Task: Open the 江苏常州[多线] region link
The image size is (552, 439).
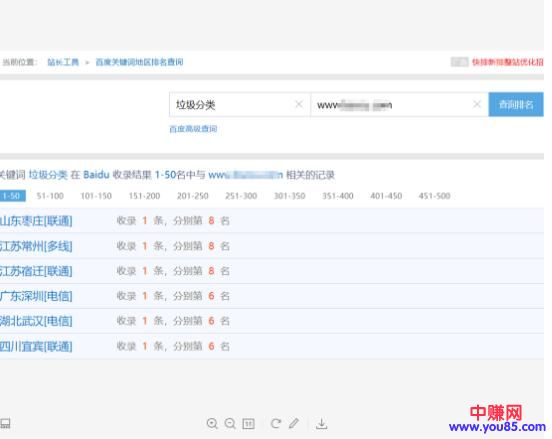Action: tap(36, 246)
